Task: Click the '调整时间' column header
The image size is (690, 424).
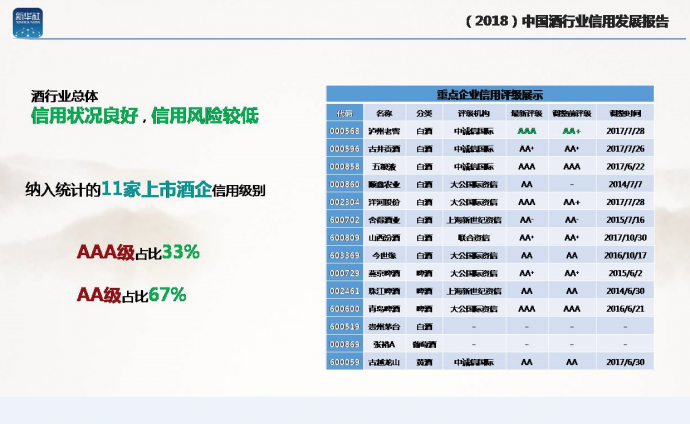Action: tap(625, 113)
